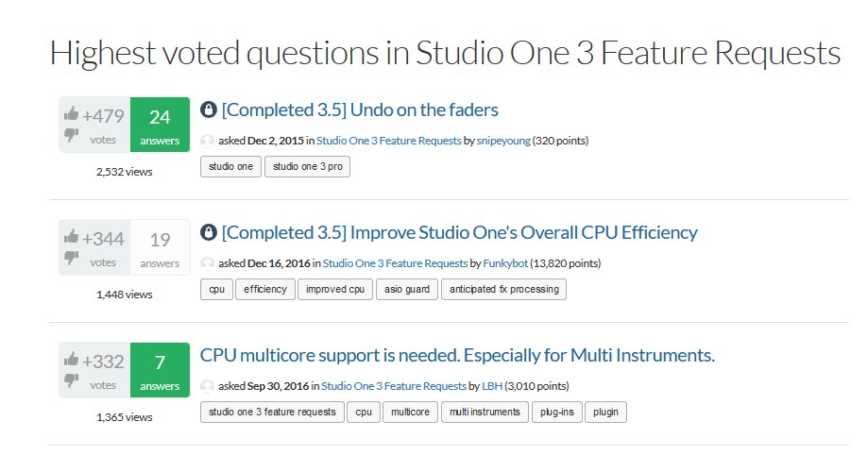Select the 'studio one 3 pro' tag
This screenshot has height=455, width=868.
coord(307,166)
